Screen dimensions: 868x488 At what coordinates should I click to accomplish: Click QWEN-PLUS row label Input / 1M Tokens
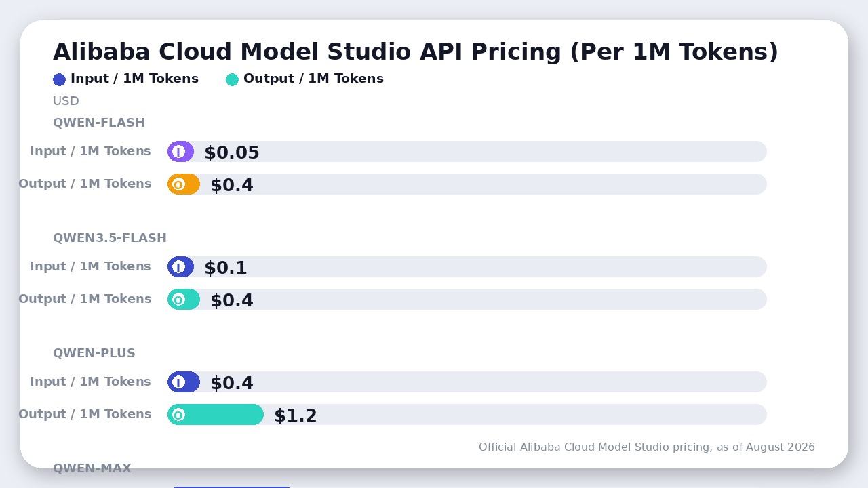90,382
